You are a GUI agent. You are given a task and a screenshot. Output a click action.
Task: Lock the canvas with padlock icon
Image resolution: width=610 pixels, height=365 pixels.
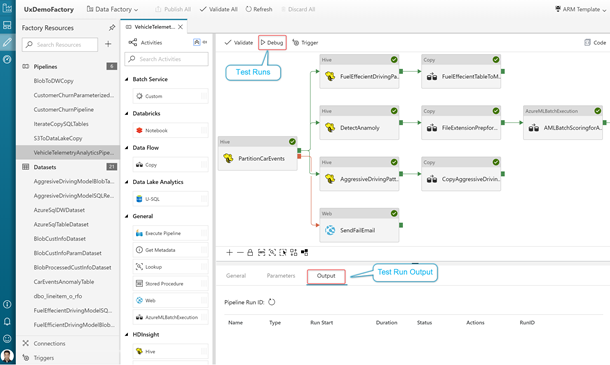tap(250, 253)
